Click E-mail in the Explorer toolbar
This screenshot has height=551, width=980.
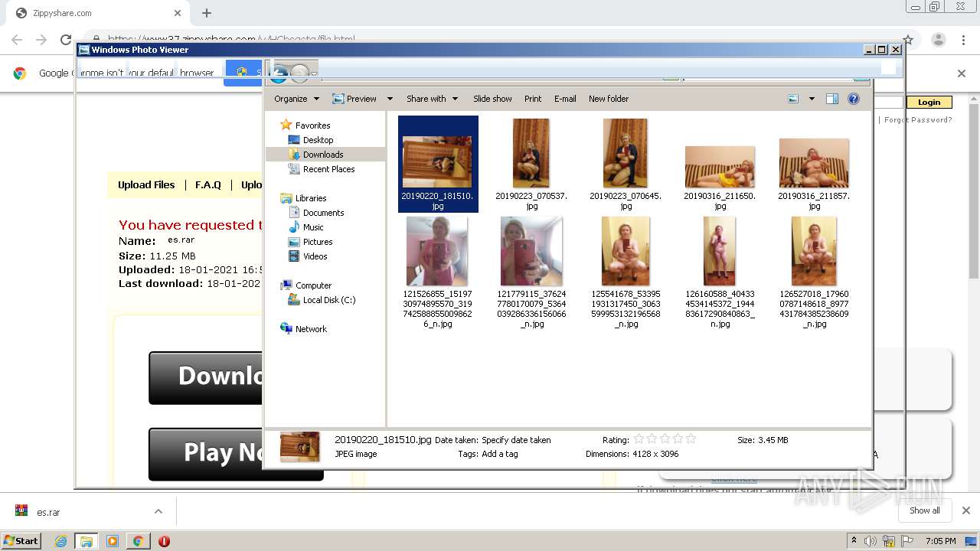coord(565,99)
